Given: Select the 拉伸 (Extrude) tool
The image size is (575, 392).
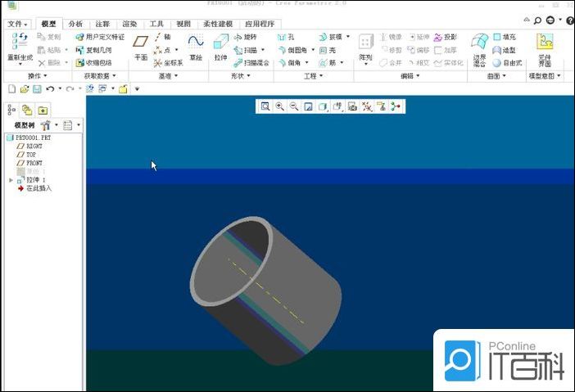Looking at the screenshot, I should click(x=220, y=46).
